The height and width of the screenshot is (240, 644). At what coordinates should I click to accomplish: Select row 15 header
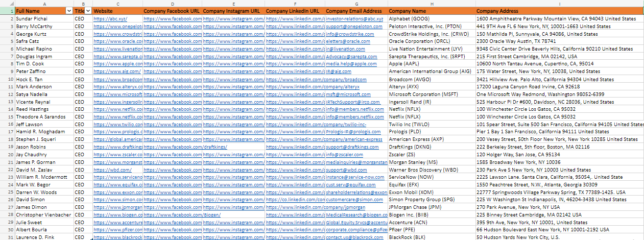pos(7,117)
